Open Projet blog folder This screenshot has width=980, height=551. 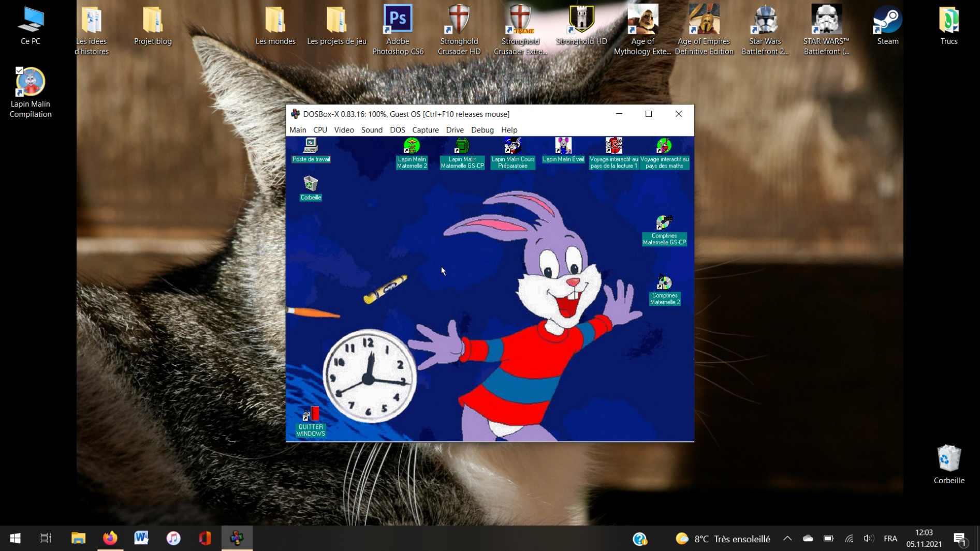[153, 26]
